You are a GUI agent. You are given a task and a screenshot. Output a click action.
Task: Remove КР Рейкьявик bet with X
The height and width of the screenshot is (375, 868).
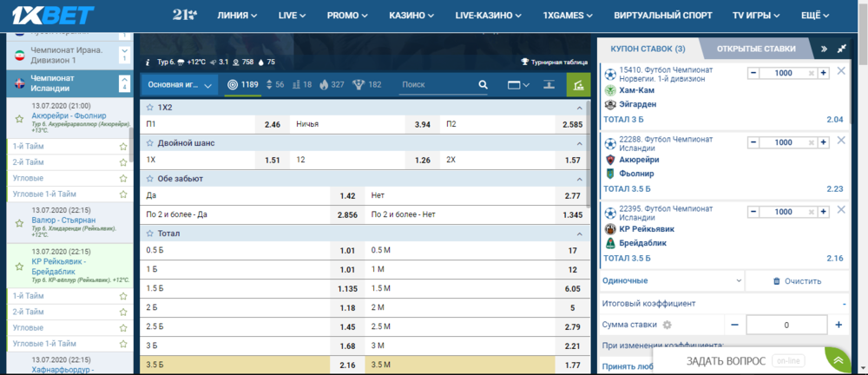(x=841, y=210)
